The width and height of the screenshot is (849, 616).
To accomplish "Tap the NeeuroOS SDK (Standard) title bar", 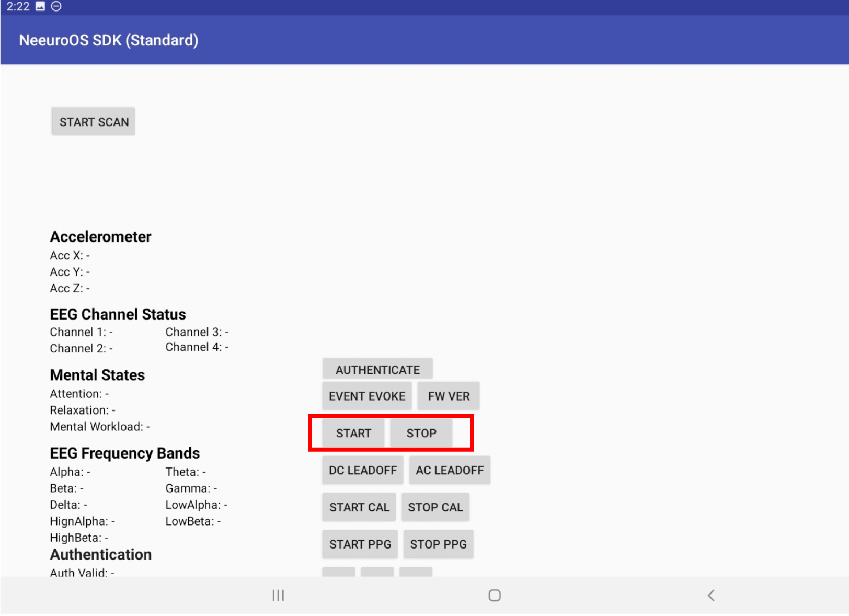I will pyautogui.click(x=109, y=40).
